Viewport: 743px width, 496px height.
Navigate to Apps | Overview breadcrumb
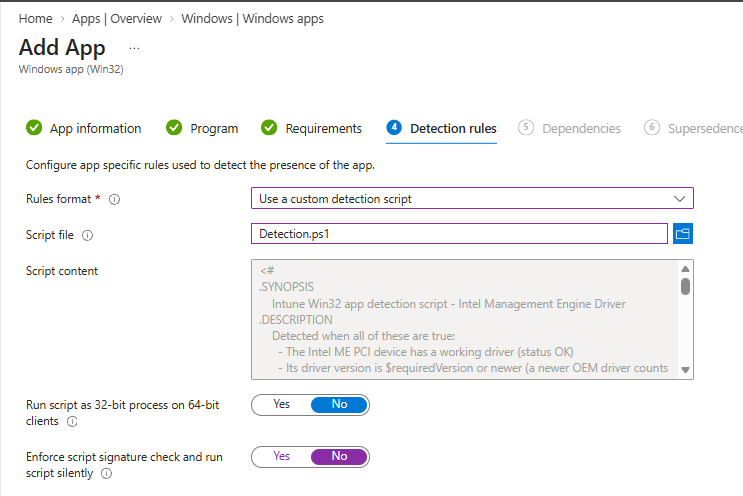[x=117, y=19]
